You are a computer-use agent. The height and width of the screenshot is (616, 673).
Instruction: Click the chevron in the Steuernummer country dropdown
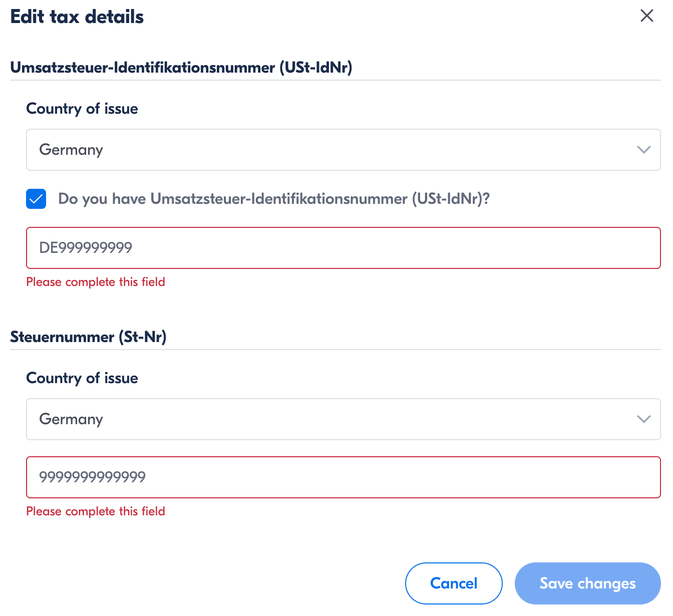(x=643, y=419)
